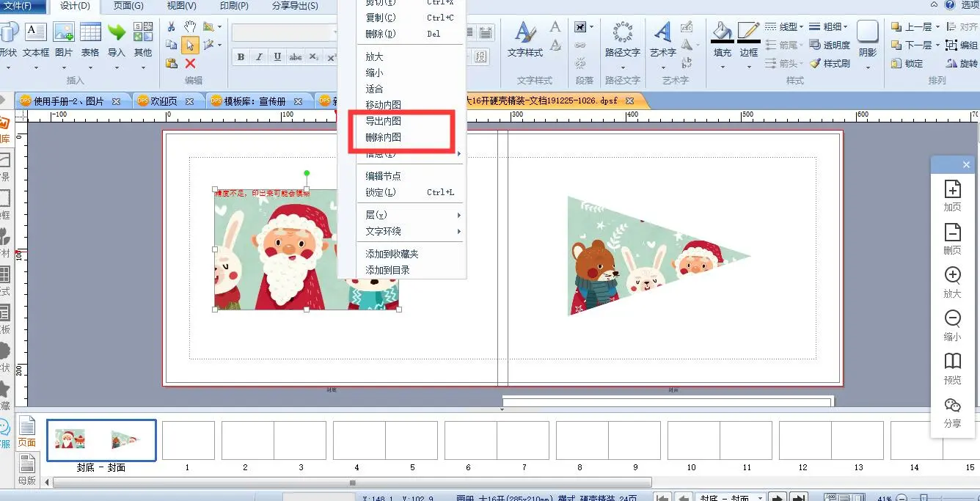The height and width of the screenshot is (501, 980).
Task: Select page thumbnail spread 2-3
Action: click(273, 441)
